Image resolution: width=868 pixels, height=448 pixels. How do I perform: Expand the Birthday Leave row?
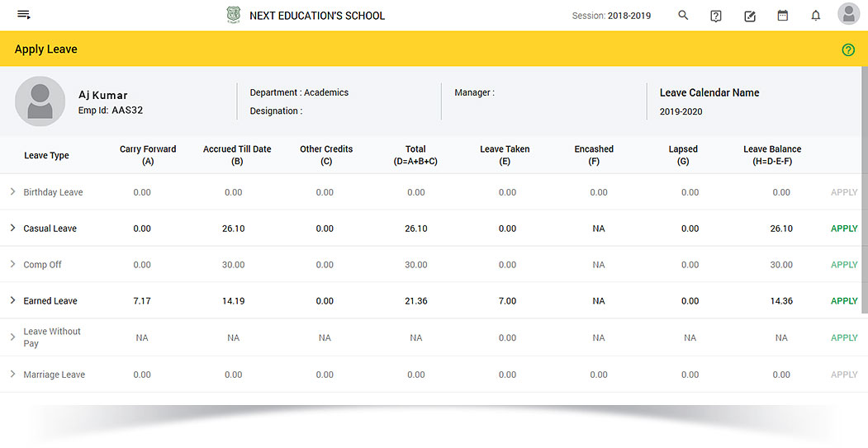[x=12, y=191]
